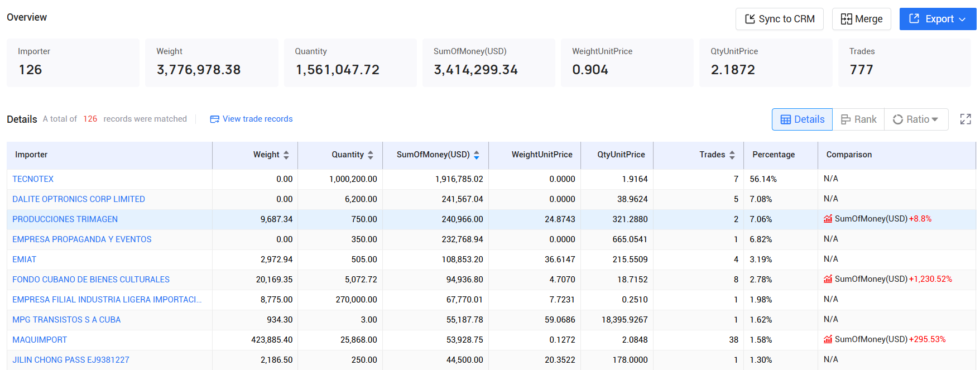
Task: Click chart icon in FONDO CUBANO comparison
Action: (x=828, y=279)
